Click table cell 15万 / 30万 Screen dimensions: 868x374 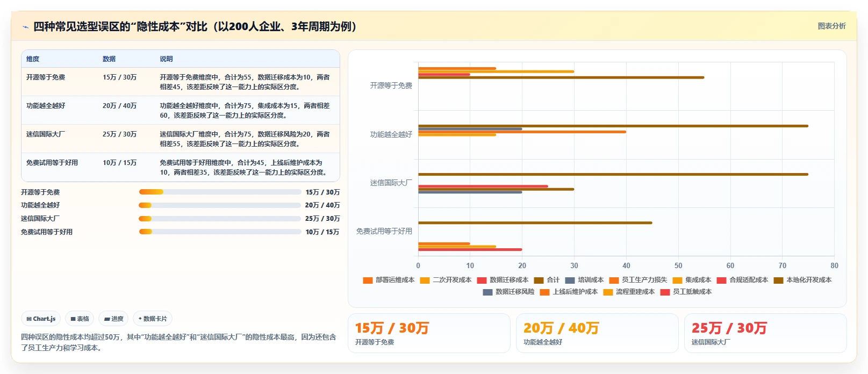[x=119, y=77]
